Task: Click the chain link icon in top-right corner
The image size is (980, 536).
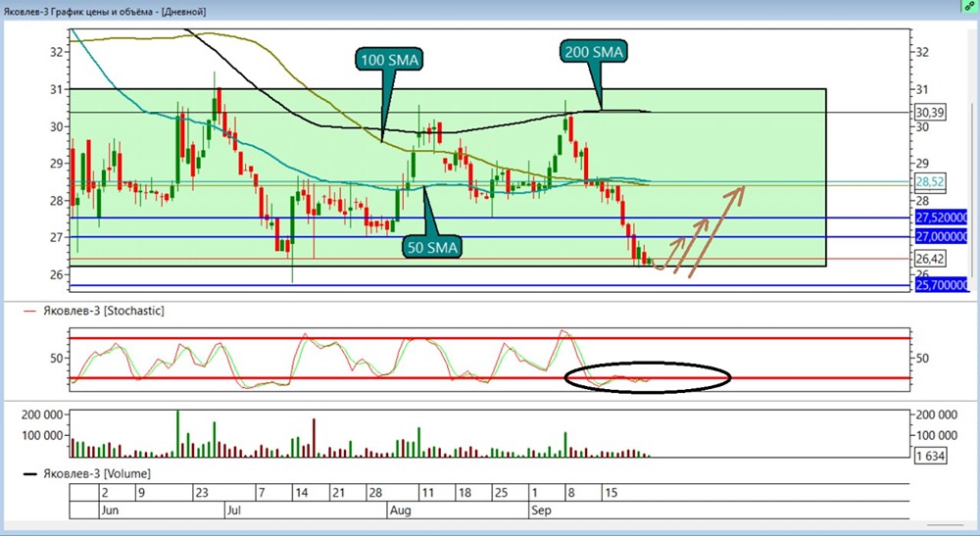Action: [x=969, y=7]
